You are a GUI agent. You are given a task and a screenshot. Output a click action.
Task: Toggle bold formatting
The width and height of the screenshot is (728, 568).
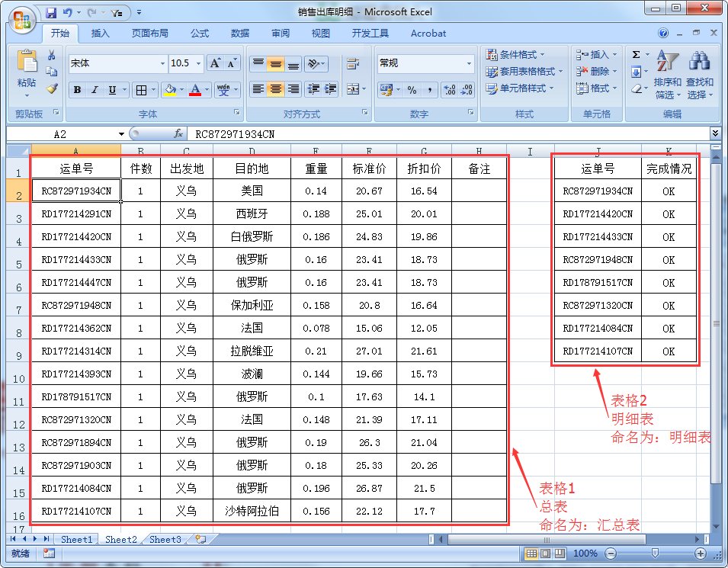tap(79, 90)
